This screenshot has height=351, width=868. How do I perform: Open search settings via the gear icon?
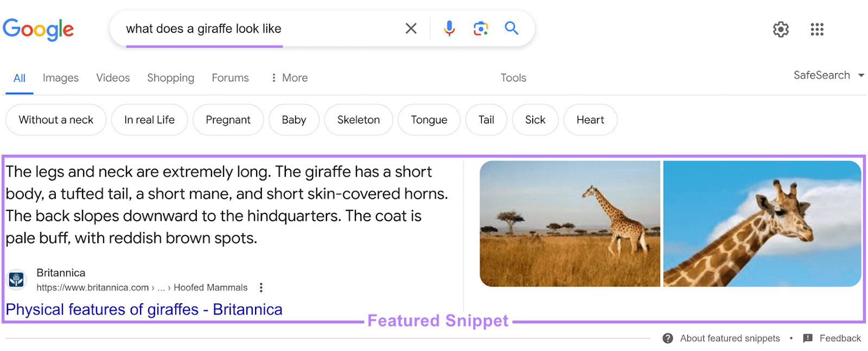(781, 29)
